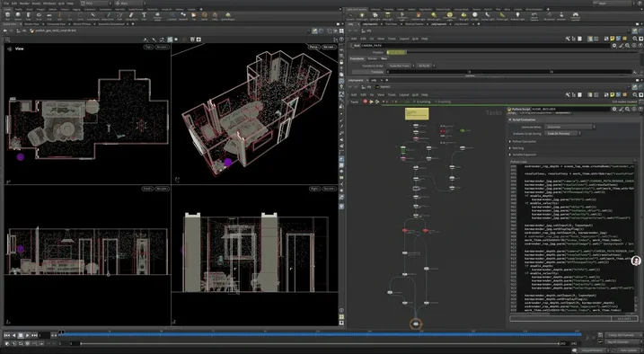
Task: Open the Collisions shelf tab
Action: (375, 9)
